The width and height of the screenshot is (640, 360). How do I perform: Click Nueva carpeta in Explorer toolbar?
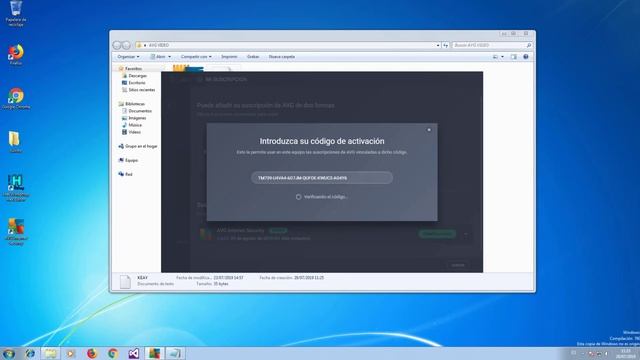(282, 57)
